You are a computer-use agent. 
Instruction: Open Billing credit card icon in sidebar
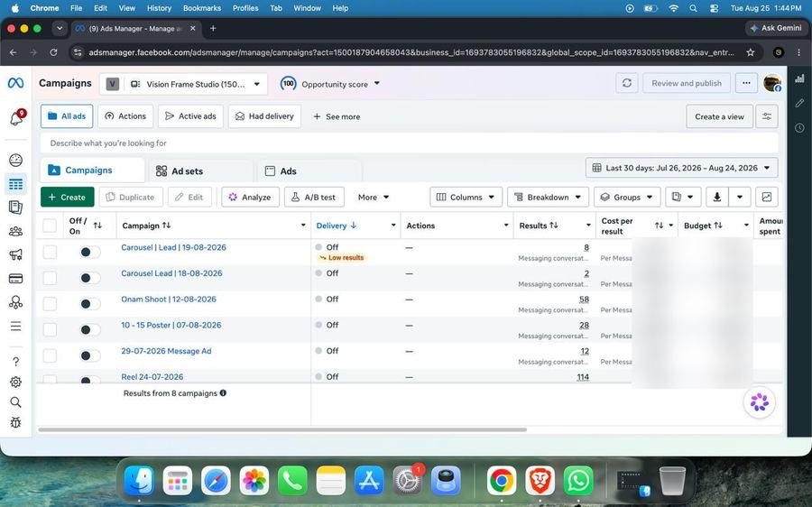(15, 279)
